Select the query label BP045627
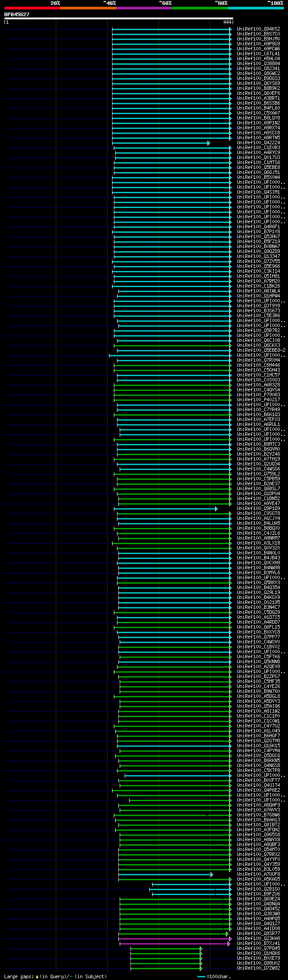Viewport: 288px width, 980px height. click(x=17, y=14)
